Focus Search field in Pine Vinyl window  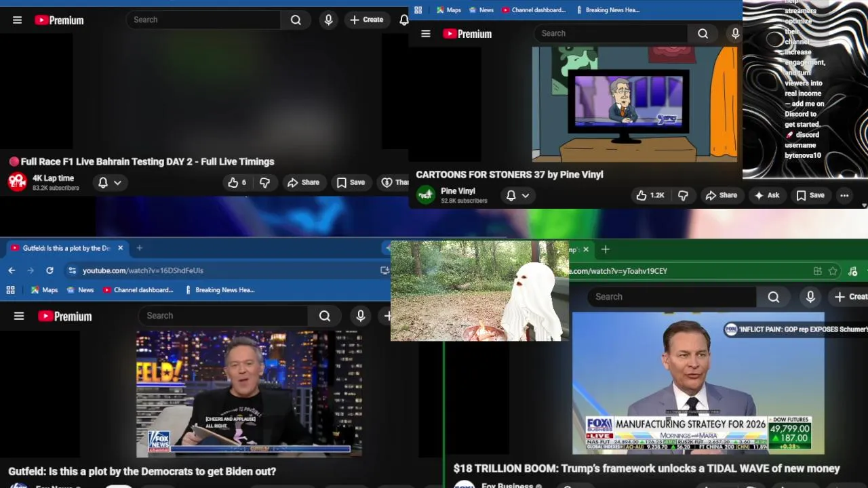coord(610,33)
